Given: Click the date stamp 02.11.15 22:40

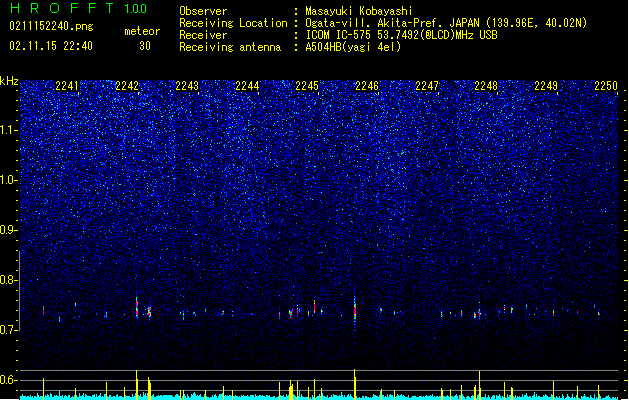Looking at the screenshot, I should (51, 46).
